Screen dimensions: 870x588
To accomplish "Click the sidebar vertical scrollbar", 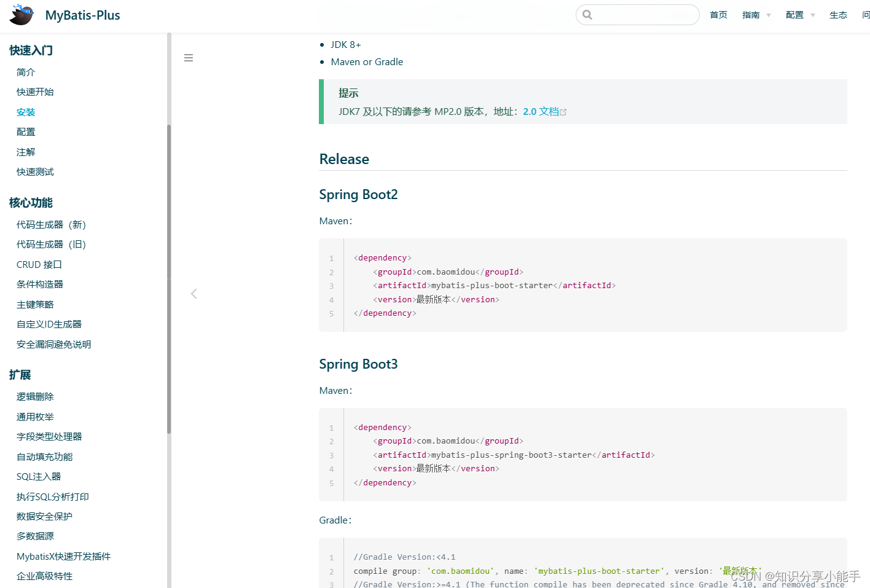I will (x=169, y=280).
